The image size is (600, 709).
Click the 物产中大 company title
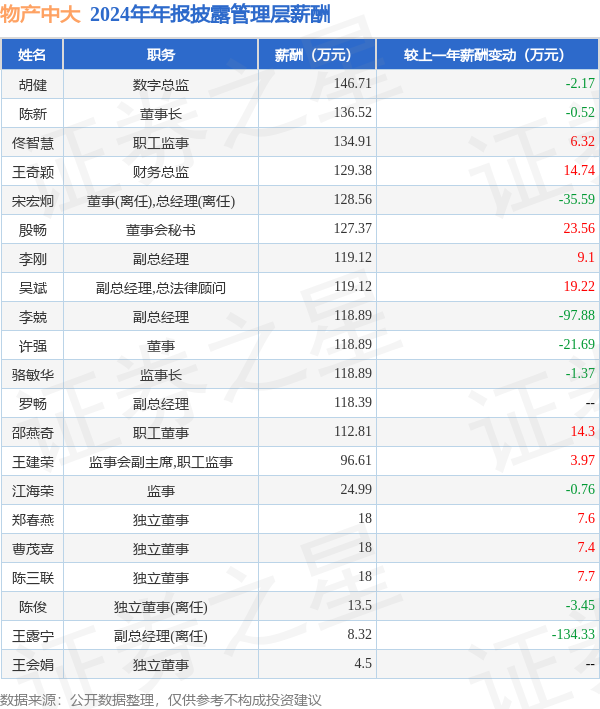pyautogui.click(x=40, y=14)
